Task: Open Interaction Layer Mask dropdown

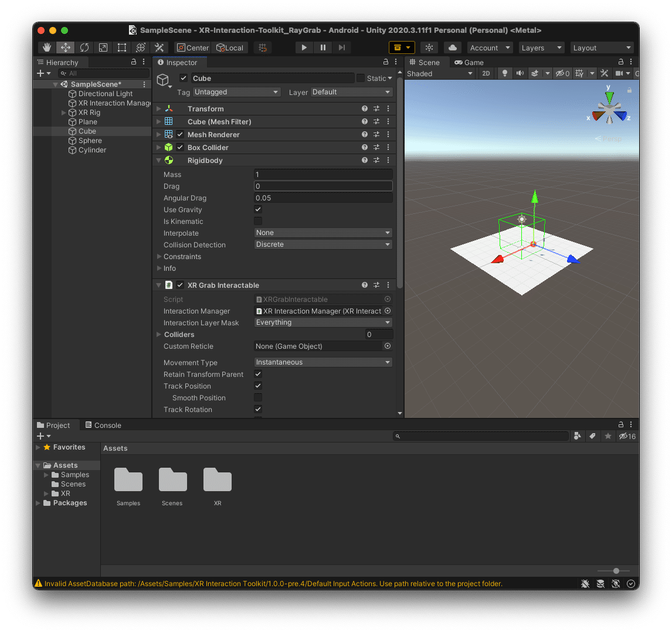Action: [323, 322]
